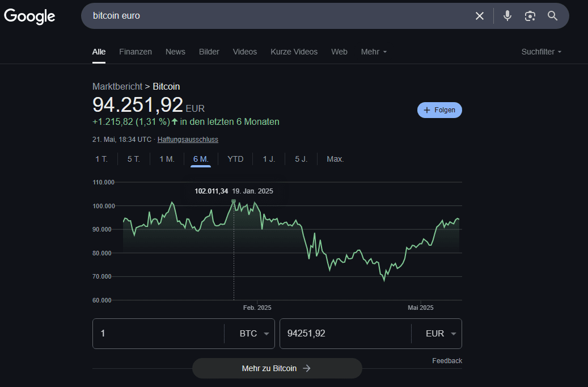
Task: Click the EUR amount field 94251,92
Action: tap(345, 333)
